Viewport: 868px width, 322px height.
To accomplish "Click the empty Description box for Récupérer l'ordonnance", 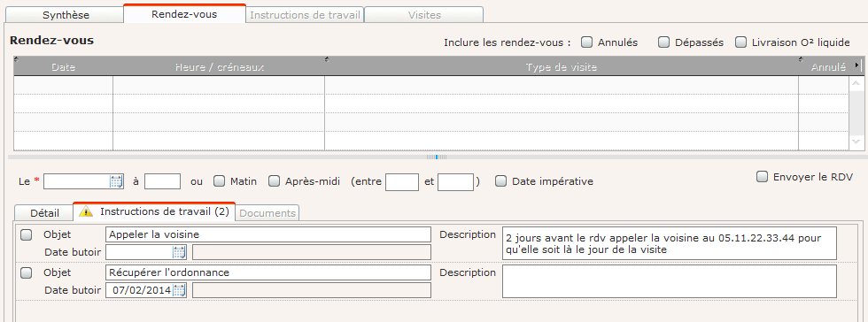I will 670,281.
